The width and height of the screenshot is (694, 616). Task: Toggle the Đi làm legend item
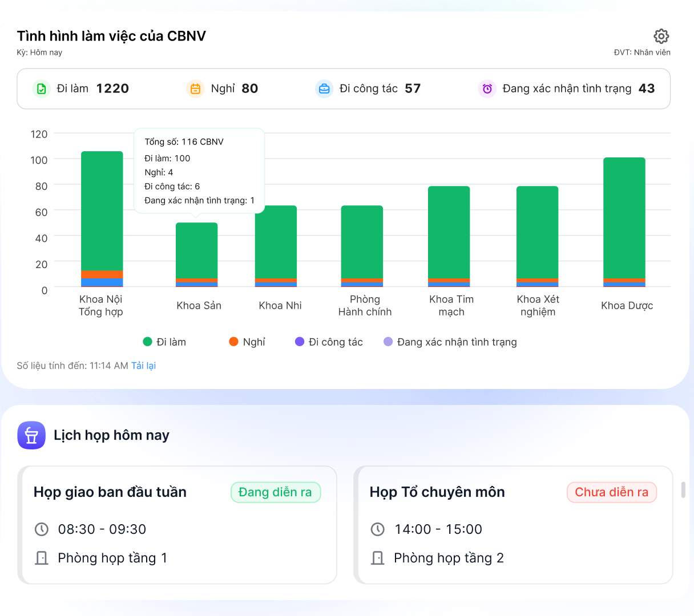pos(164,342)
